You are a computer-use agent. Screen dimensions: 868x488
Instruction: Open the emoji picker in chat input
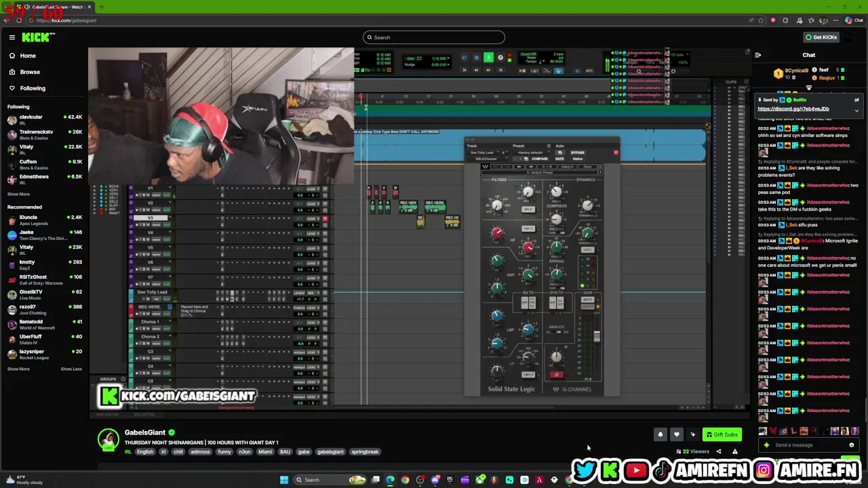coord(852,445)
